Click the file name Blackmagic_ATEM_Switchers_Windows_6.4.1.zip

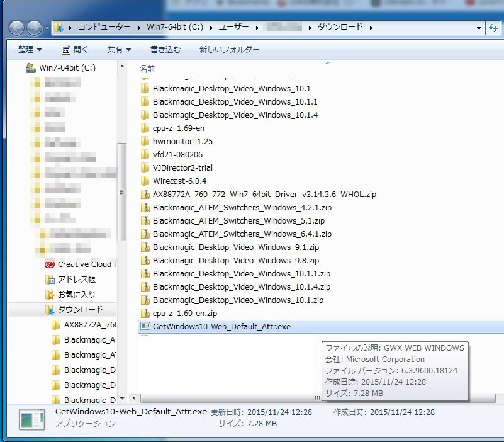pyautogui.click(x=242, y=234)
